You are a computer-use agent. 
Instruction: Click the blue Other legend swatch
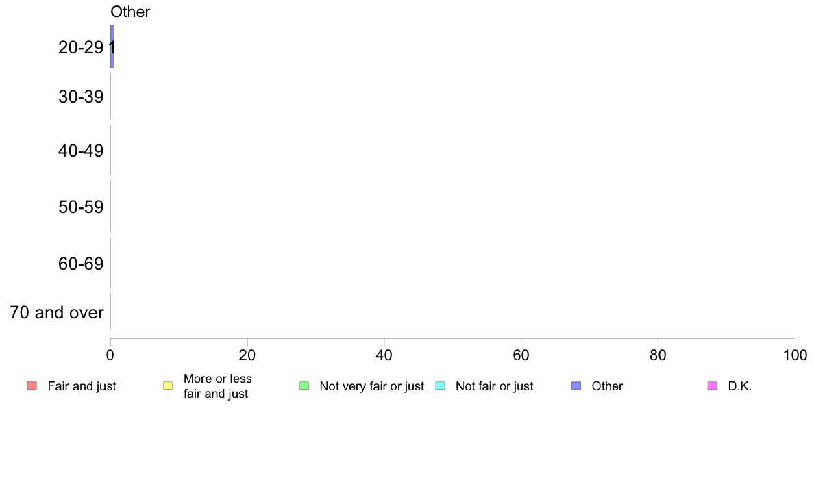(576, 386)
